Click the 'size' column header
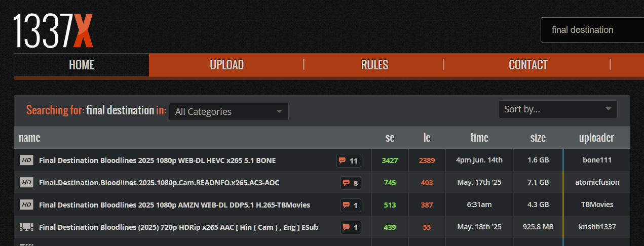The image size is (644, 246). [x=538, y=138]
